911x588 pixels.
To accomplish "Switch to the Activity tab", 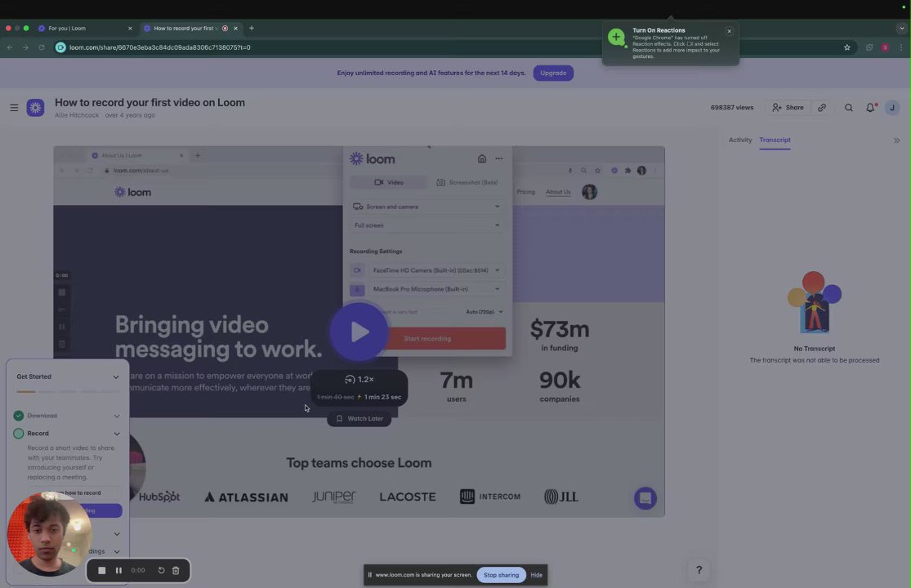I will coord(740,140).
